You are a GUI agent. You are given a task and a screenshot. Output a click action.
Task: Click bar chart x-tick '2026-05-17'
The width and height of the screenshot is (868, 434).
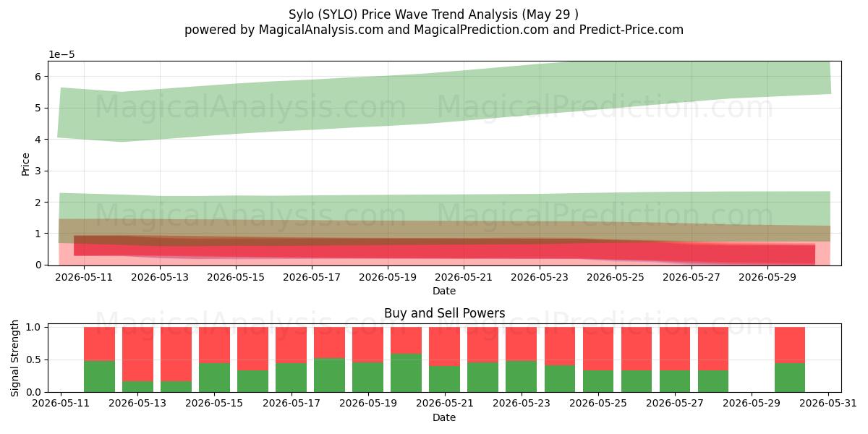292,403
